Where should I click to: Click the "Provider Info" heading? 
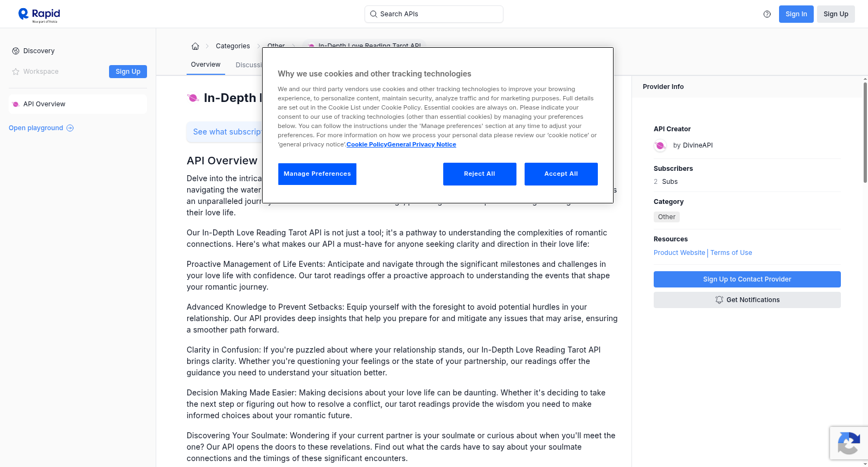tap(663, 87)
